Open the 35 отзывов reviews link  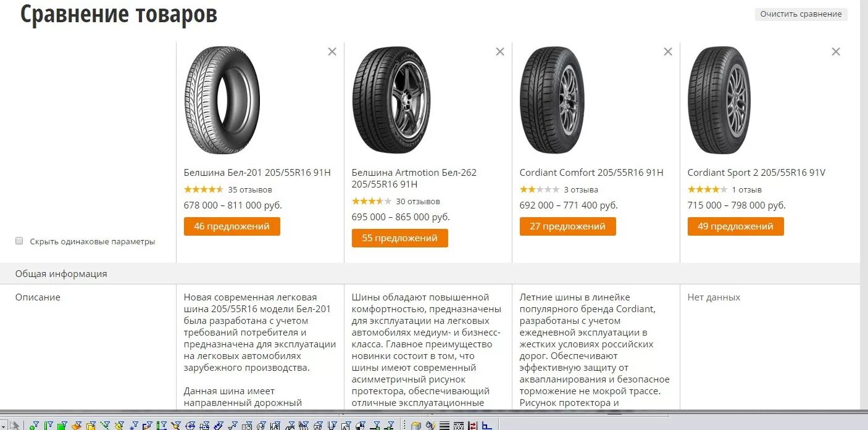pos(250,190)
